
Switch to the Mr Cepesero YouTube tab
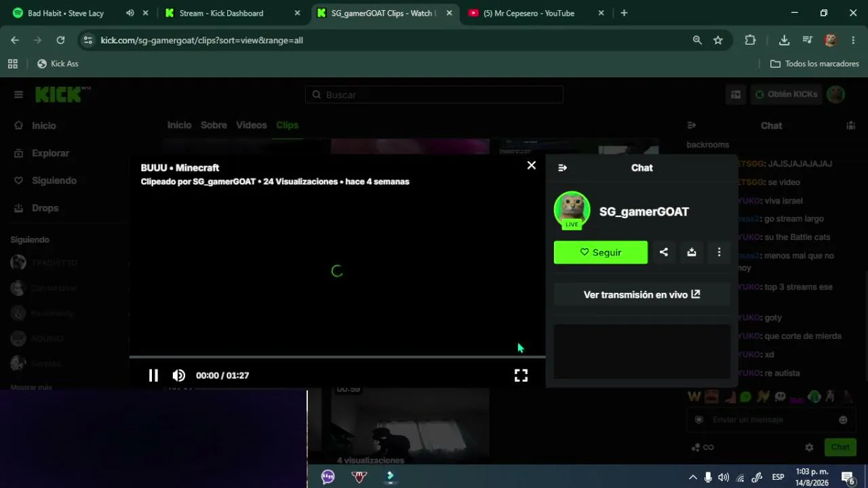pyautogui.click(x=529, y=13)
